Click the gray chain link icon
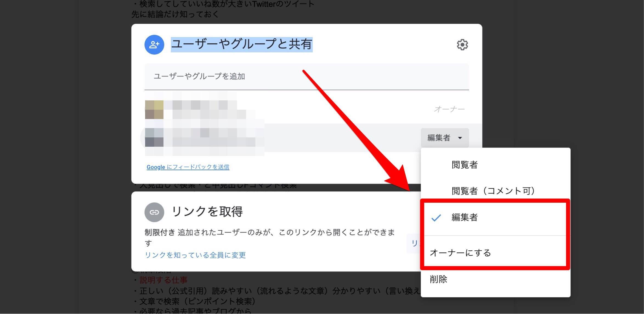 pyautogui.click(x=154, y=212)
